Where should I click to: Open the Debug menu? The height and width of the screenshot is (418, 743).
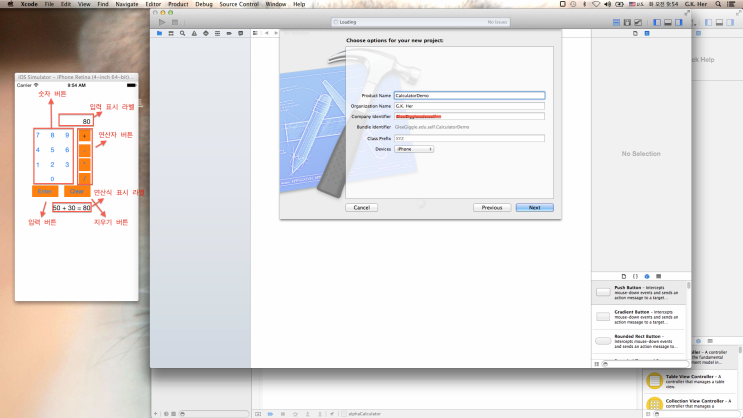point(204,4)
